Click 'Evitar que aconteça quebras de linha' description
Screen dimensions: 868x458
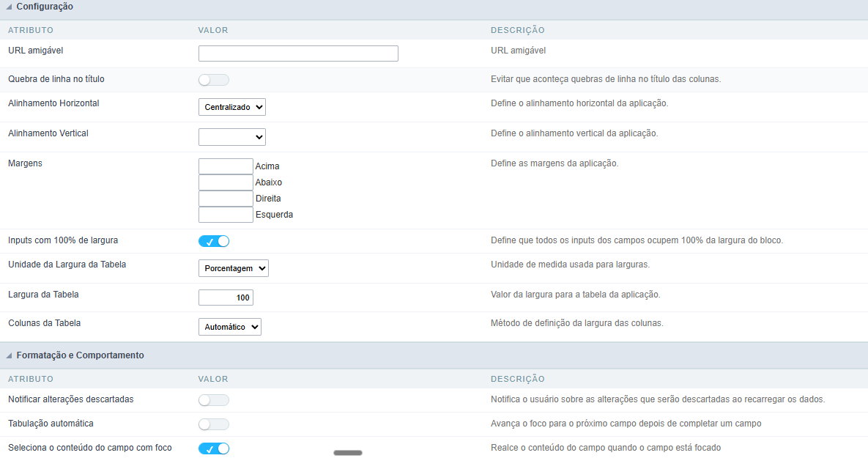point(606,79)
